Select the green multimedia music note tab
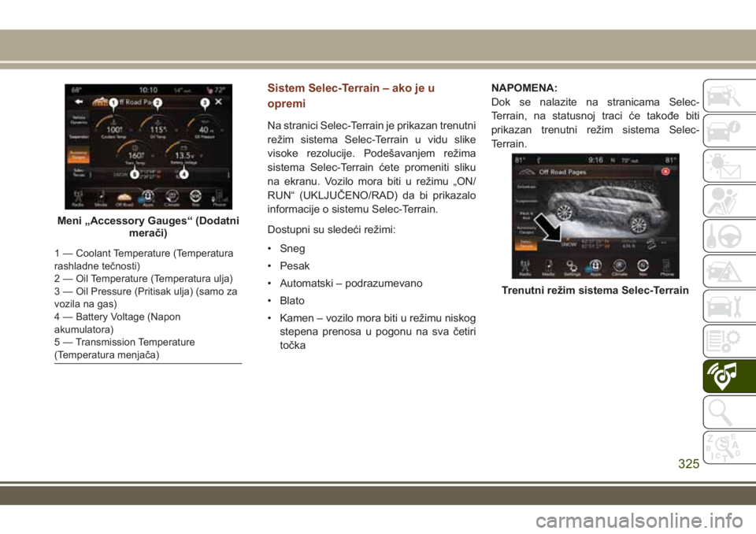The image size is (756, 534). point(729,376)
